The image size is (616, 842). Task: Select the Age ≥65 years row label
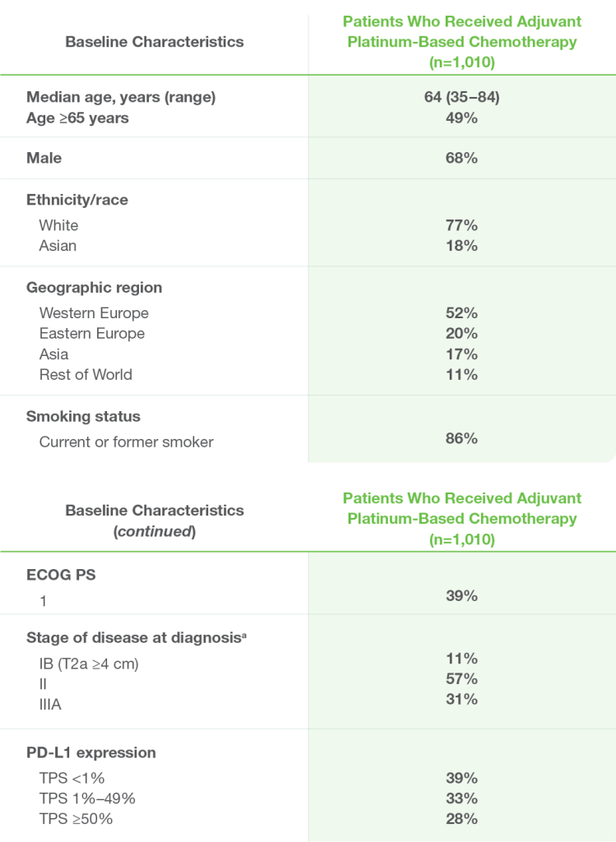pyautogui.click(x=77, y=118)
